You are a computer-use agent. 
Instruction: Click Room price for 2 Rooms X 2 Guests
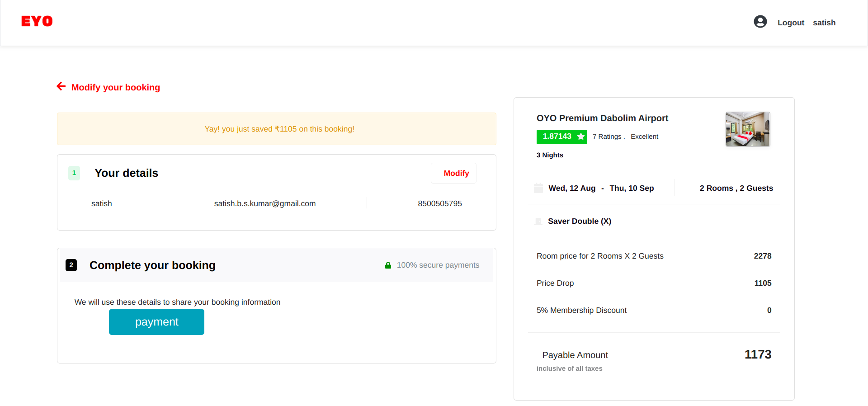[600, 256]
